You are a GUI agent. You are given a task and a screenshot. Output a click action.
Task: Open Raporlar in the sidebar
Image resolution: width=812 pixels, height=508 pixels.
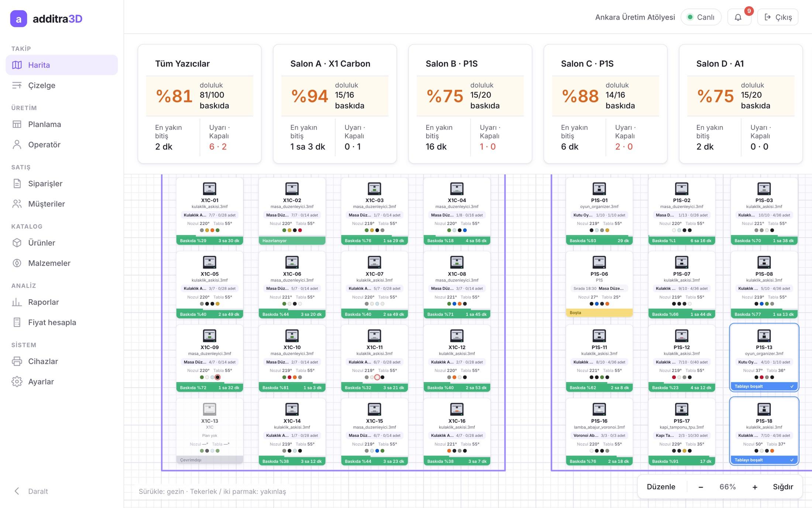(x=62, y=302)
